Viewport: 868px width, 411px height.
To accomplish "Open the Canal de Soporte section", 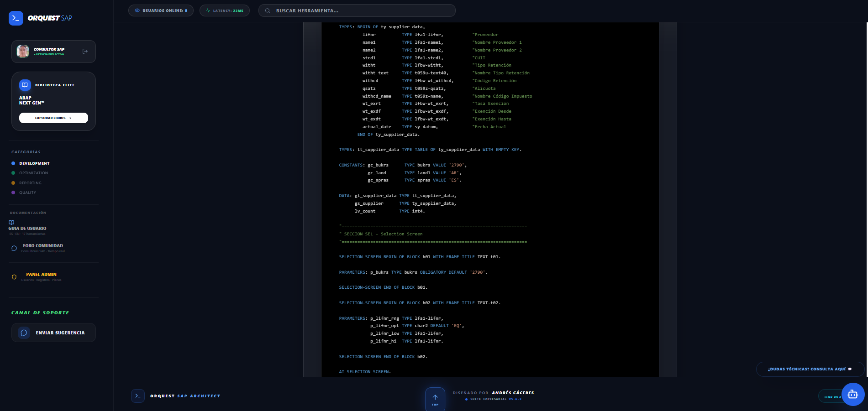I will [40, 312].
